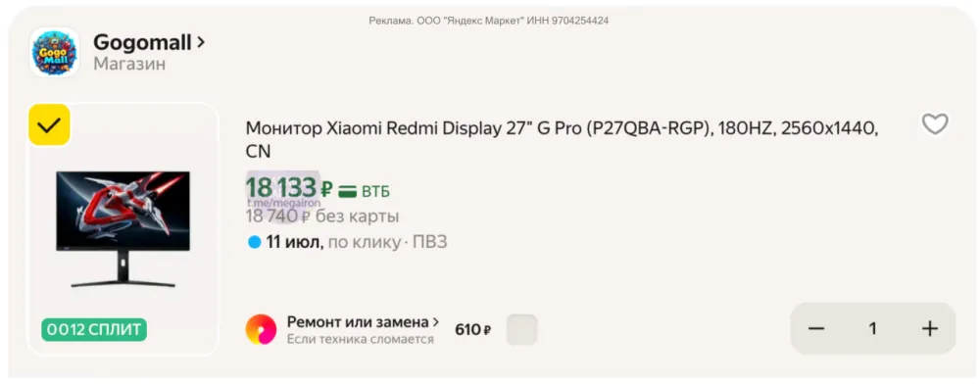Open the Gogomall store page chevron
This screenshot has width=980, height=384.
click(201, 42)
